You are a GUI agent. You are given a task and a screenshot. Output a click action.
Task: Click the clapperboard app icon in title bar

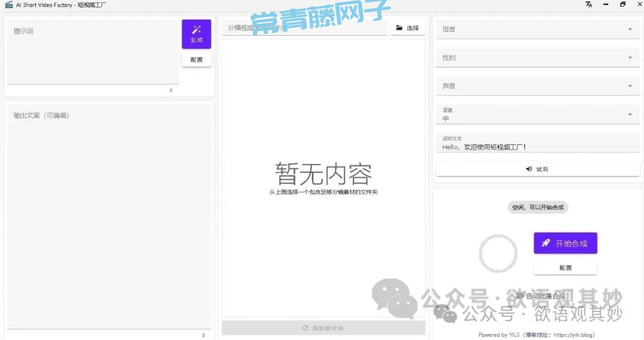(x=8, y=5)
